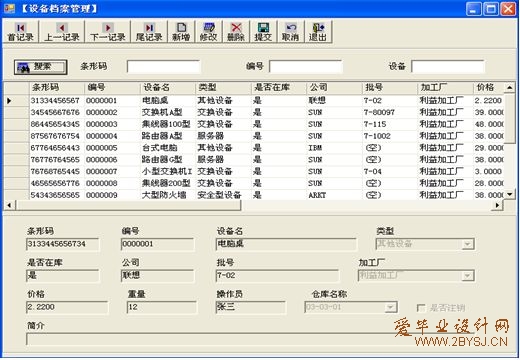
Task: Sort by 类型 column header
Action: click(223, 88)
